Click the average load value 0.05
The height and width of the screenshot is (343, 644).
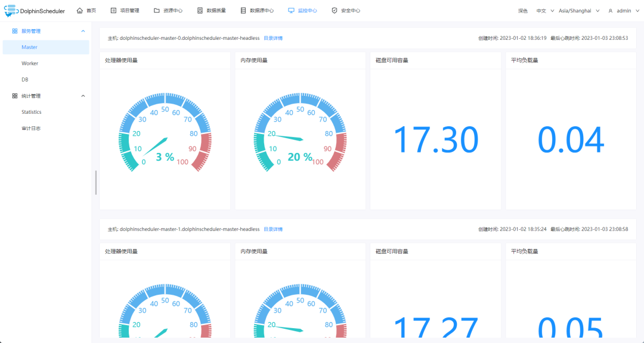[571, 326]
